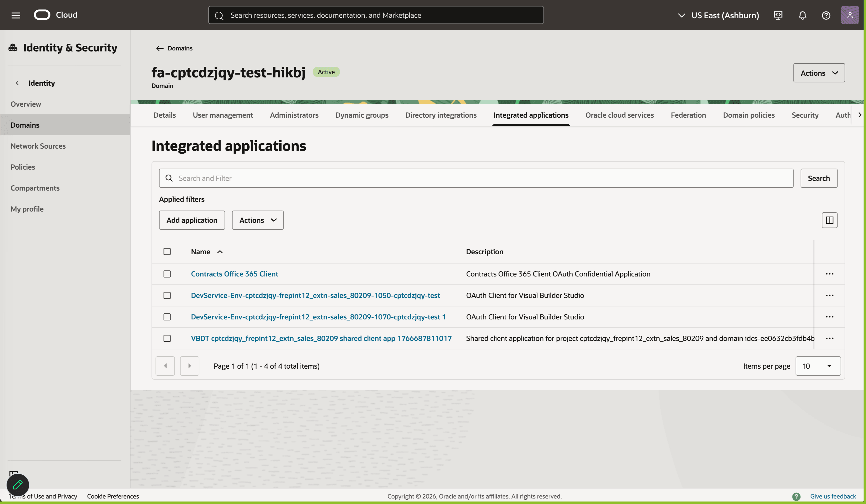Image resolution: width=866 pixels, height=504 pixels.
Task: Open the Cloud Shell developer tools icon
Action: (778, 15)
